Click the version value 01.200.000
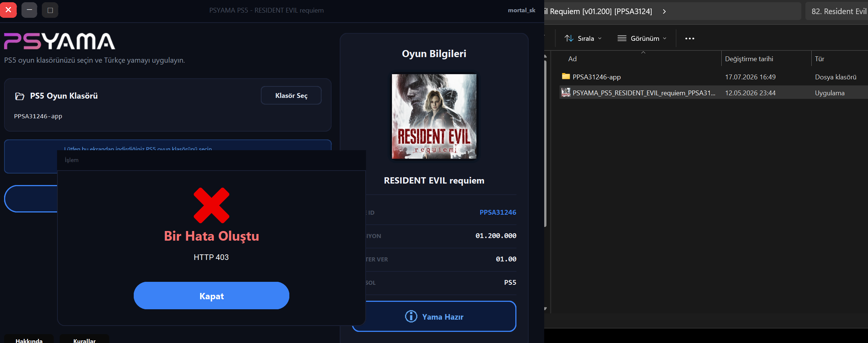This screenshot has height=343, width=868. pos(496,236)
